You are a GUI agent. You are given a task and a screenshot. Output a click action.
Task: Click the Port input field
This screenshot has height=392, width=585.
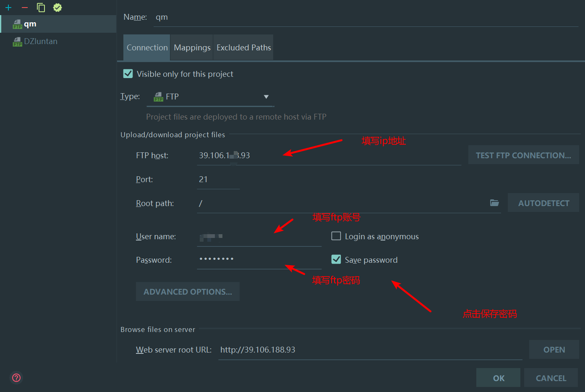coord(218,179)
